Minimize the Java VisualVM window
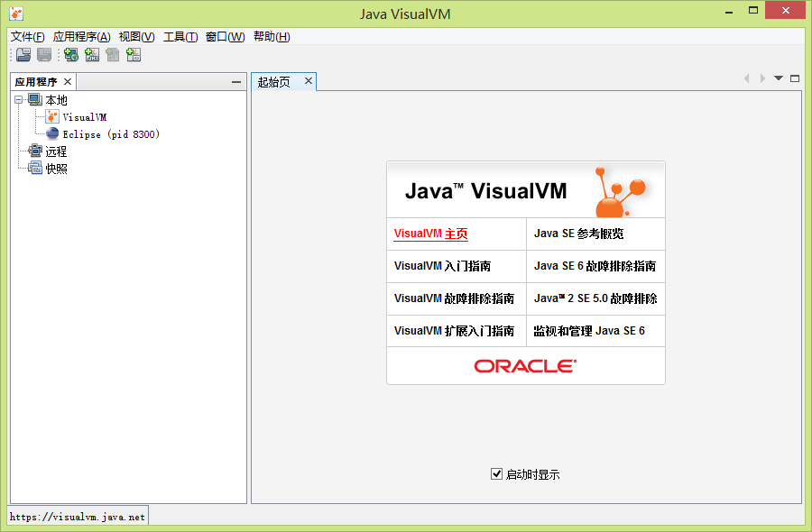Viewport: 812px width, 532px height. (x=729, y=11)
